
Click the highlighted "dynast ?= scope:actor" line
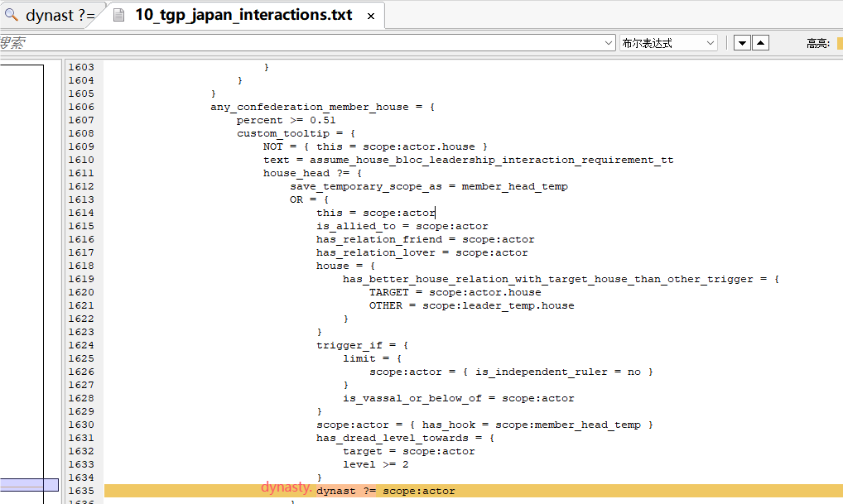pos(385,491)
